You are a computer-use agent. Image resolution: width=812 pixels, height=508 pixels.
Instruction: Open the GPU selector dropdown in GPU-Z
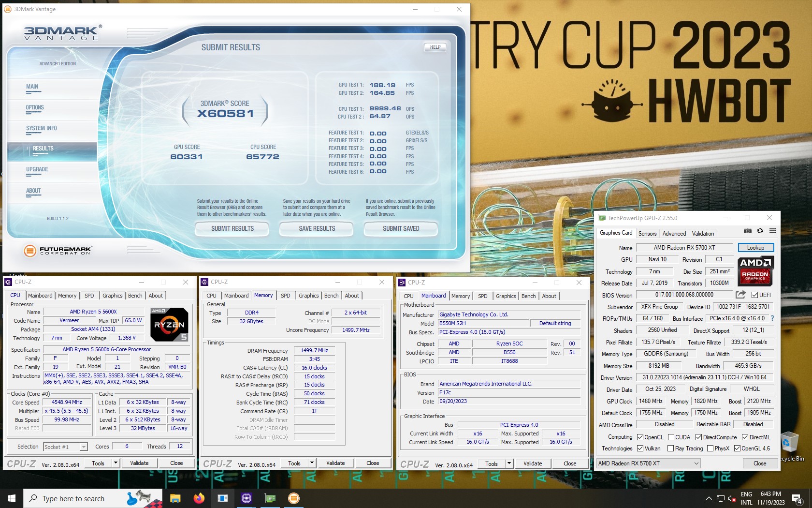click(x=648, y=463)
